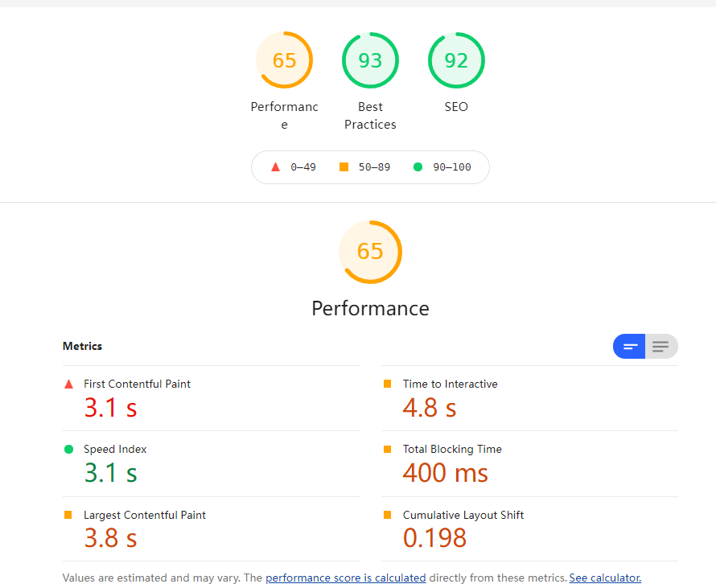This screenshot has height=588, width=716.
Task: Expand the Cumulative Layout Shift 0.198 value
Action: click(x=434, y=538)
